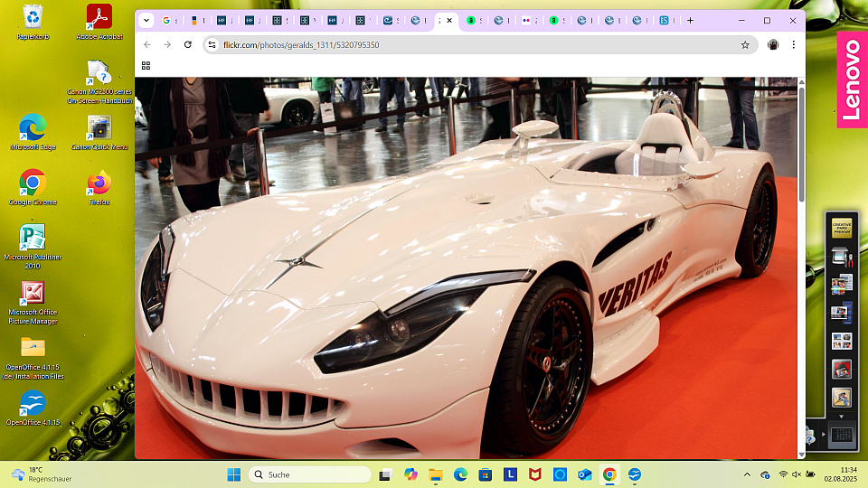Viewport: 868px width, 488px height.
Task: Open Microsoft Store from taskbar
Action: pos(486,474)
